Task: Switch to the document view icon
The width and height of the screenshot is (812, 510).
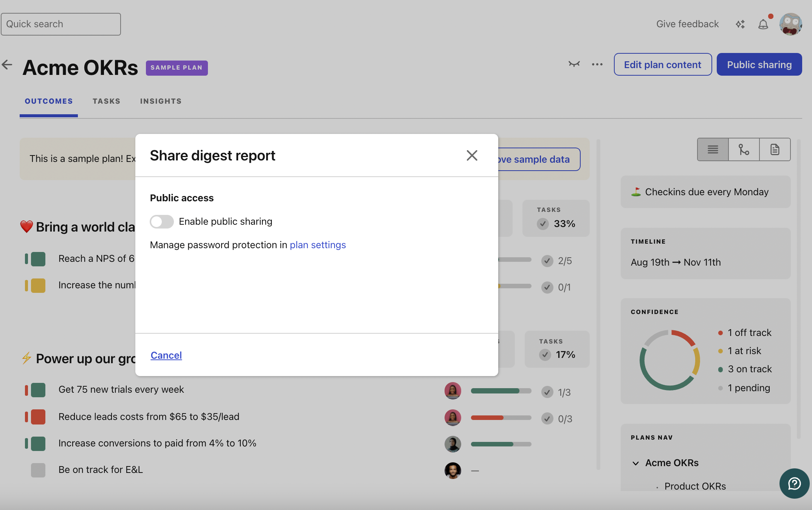Action: coord(775,149)
